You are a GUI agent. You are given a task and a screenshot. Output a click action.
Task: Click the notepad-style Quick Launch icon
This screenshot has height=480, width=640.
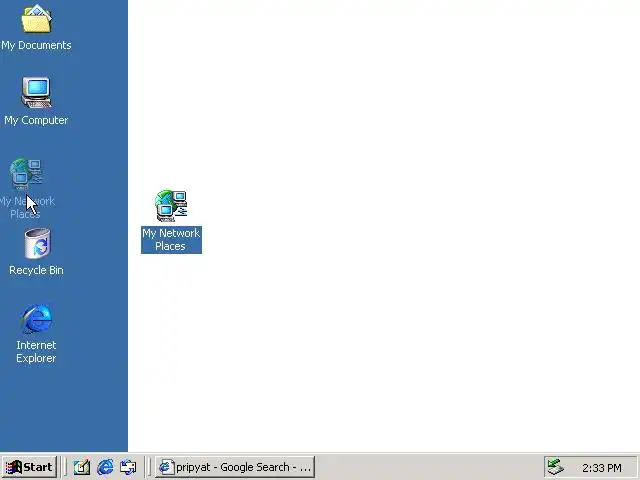[x=82, y=467]
